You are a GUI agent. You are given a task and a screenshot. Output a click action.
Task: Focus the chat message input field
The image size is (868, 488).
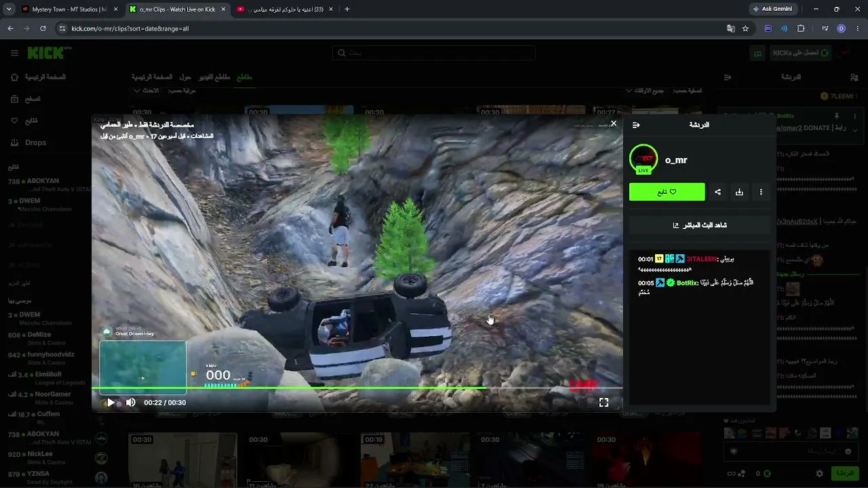(791, 451)
